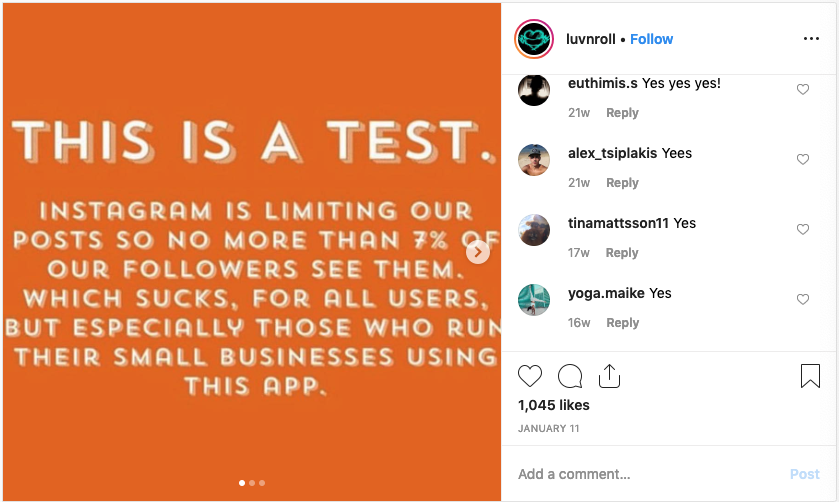Open tinamattsson11 profile avatar
Screen dimensions: 839x502
534,230
